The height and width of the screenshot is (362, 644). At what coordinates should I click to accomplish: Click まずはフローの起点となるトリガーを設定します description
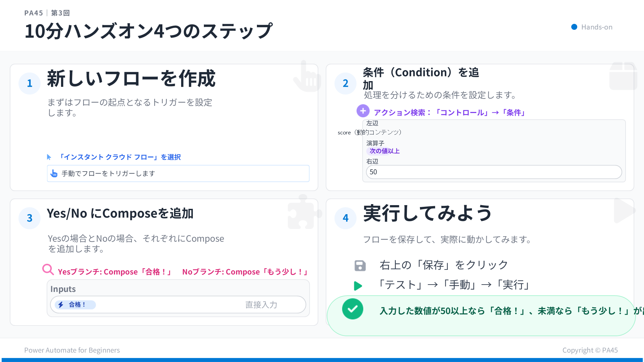(130, 107)
